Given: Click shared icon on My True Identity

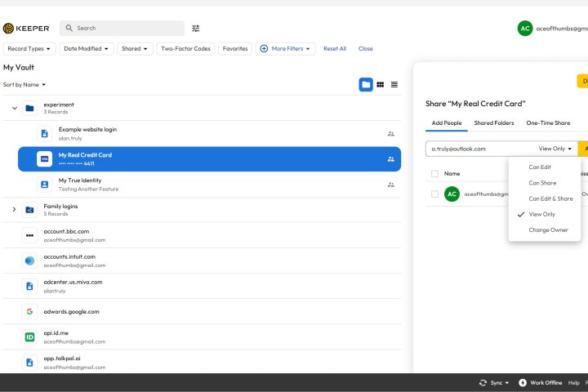Looking at the screenshot, I should (390, 185).
